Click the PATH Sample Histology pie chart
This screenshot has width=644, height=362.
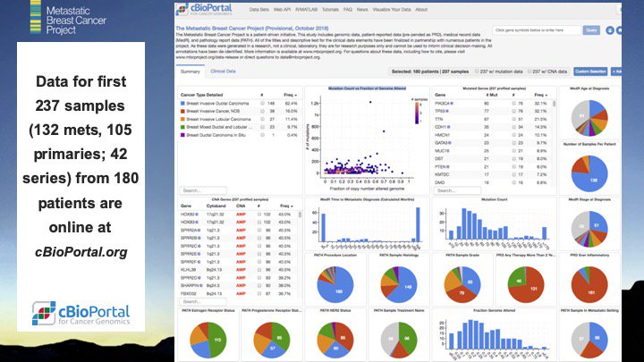click(x=399, y=284)
